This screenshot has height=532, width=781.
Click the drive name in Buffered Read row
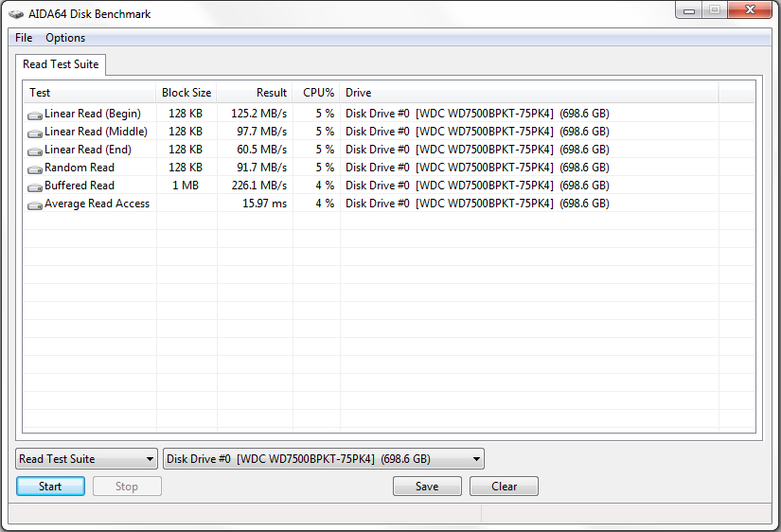coord(477,186)
